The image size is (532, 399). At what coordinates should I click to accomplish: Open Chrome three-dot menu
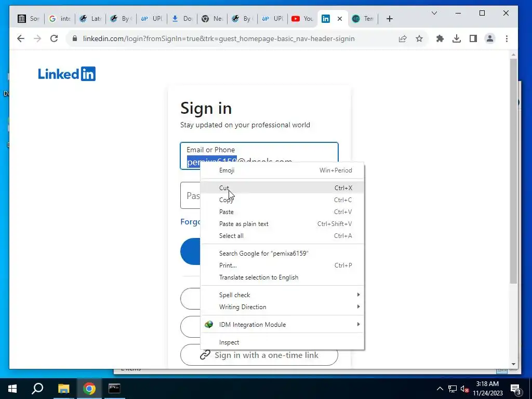pos(507,38)
